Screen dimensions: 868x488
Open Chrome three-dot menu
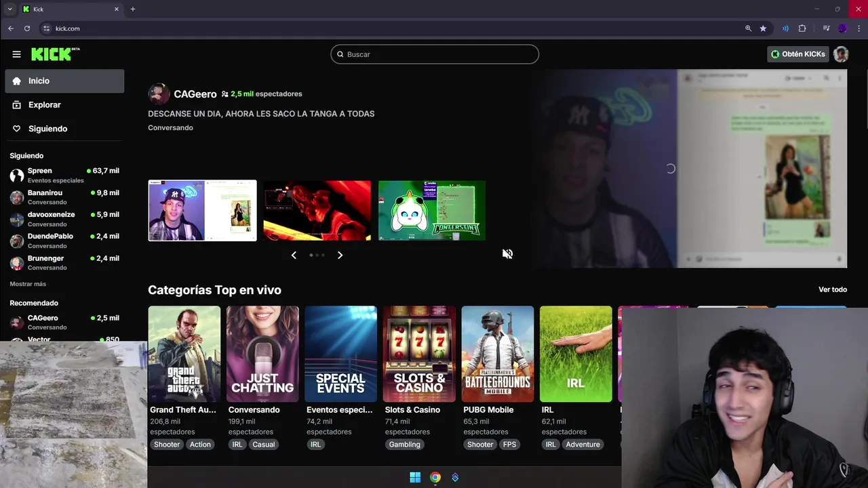859,28
